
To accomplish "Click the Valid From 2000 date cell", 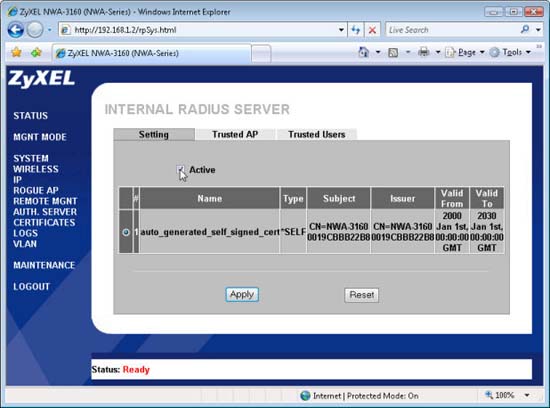I will point(452,232).
